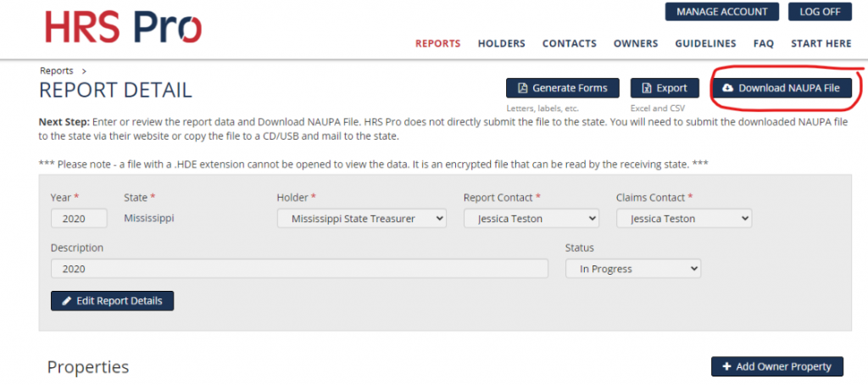This screenshot has width=868, height=385.
Task: Open the FAQ menu item
Action: pyautogui.click(x=764, y=43)
